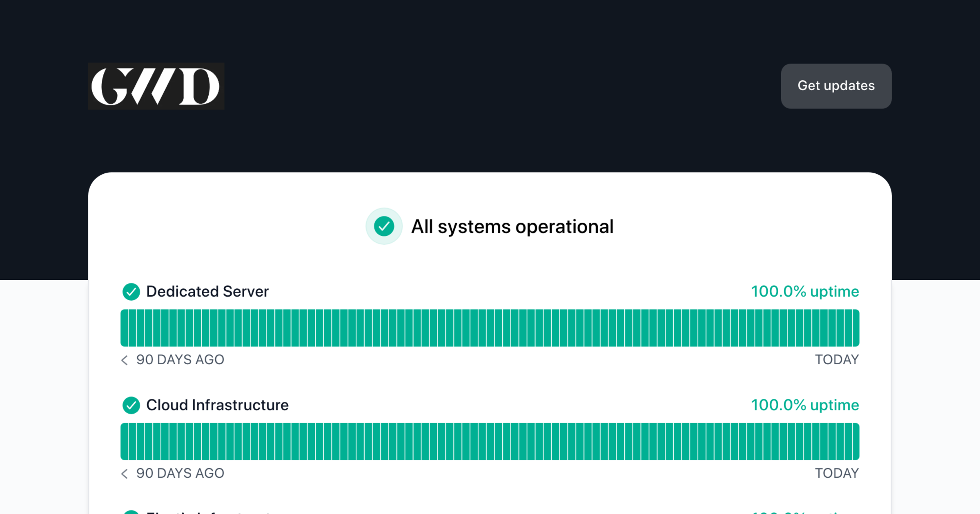Select today's bar in Cloud Infrastructure timeline
Viewport: 980px width, 514px height.
(x=855, y=441)
